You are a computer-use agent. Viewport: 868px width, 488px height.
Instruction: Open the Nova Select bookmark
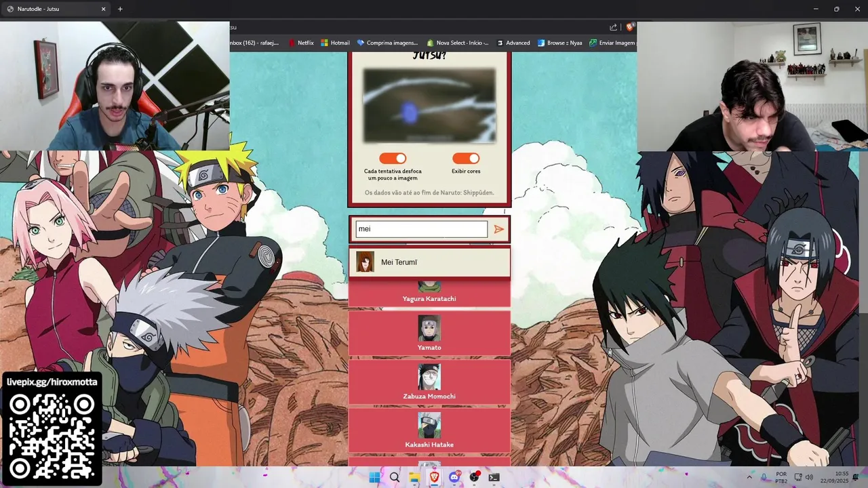pos(458,43)
